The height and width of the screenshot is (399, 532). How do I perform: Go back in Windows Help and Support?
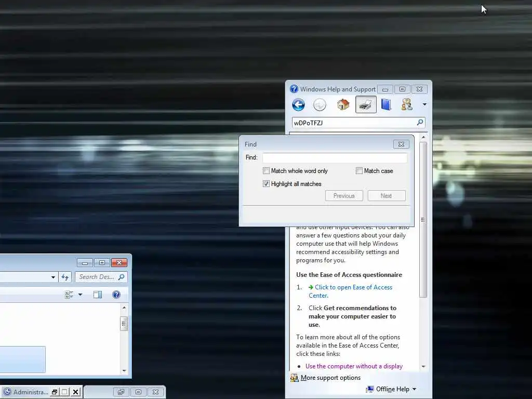pos(298,105)
